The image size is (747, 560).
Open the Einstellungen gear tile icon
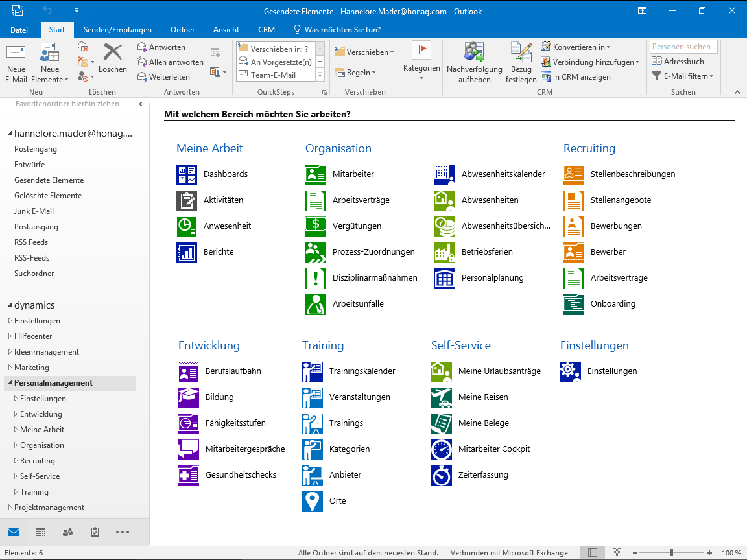point(571,371)
